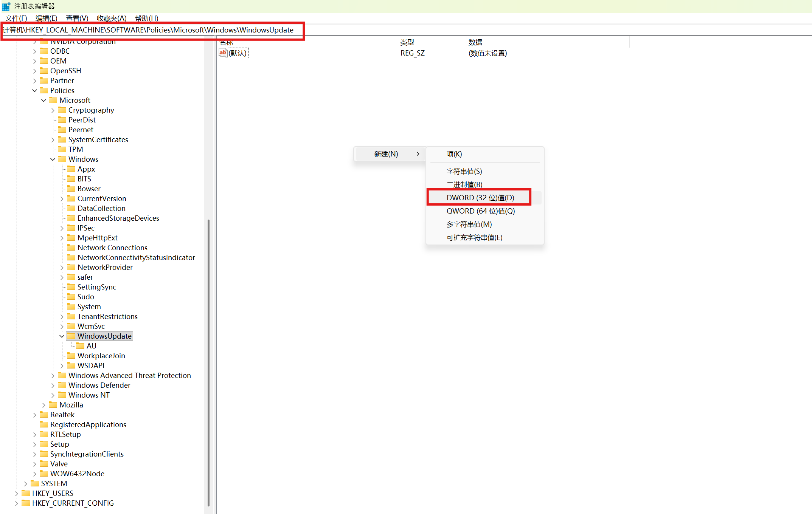Screen dimensions: 812x514
Task: Select the default string value icon
Action: click(223, 53)
